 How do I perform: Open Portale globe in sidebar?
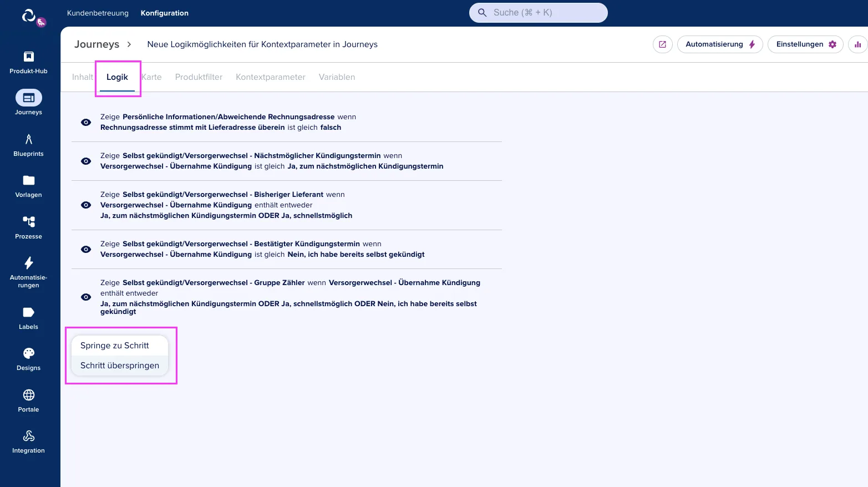(x=28, y=401)
